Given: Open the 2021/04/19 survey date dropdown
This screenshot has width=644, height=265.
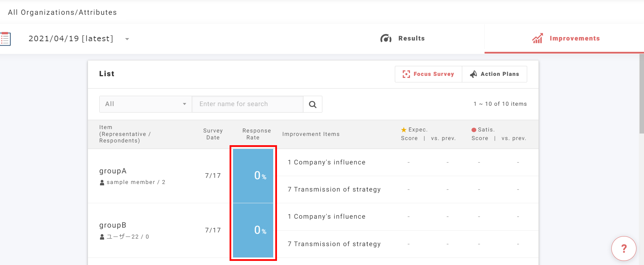Looking at the screenshot, I should [127, 39].
